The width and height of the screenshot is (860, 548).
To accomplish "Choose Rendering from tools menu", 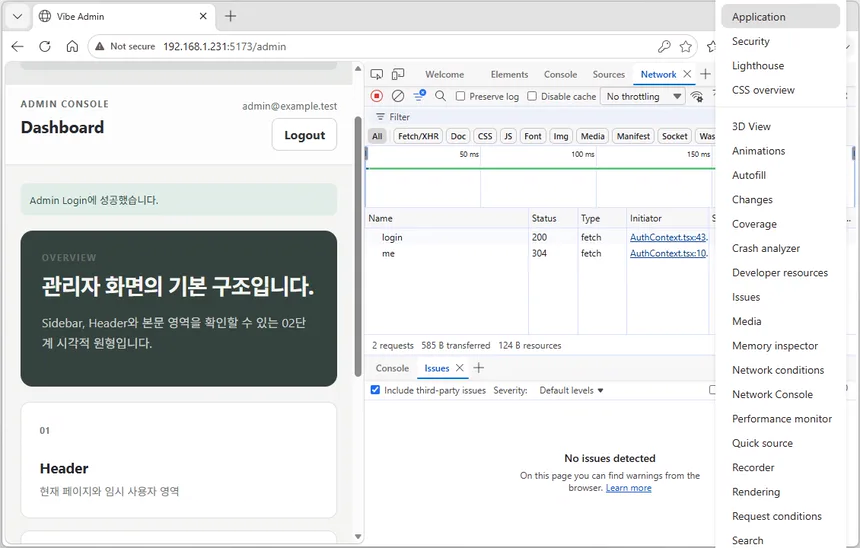I will tap(780, 492).
